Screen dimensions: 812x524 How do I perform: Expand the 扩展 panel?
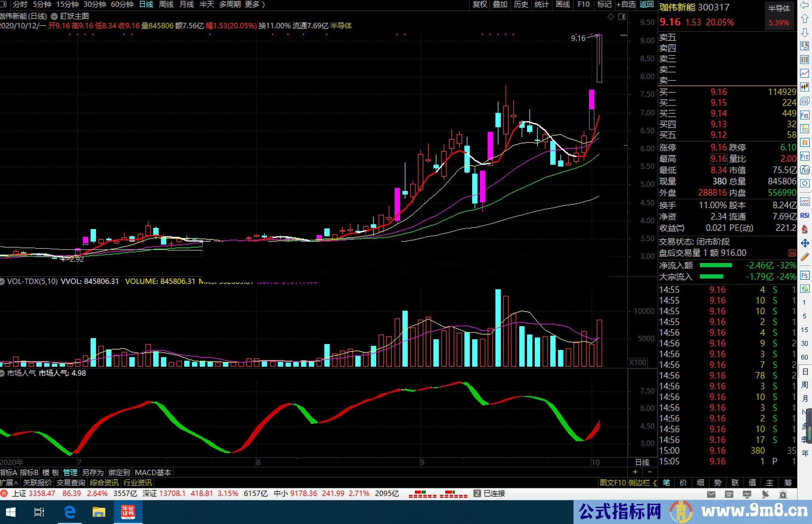(x=10, y=483)
